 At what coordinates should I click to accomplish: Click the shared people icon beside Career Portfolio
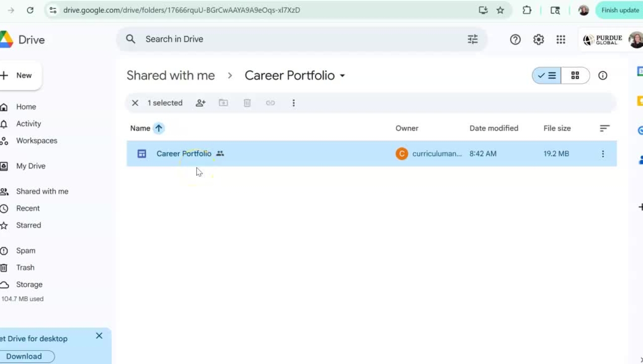coord(220,154)
